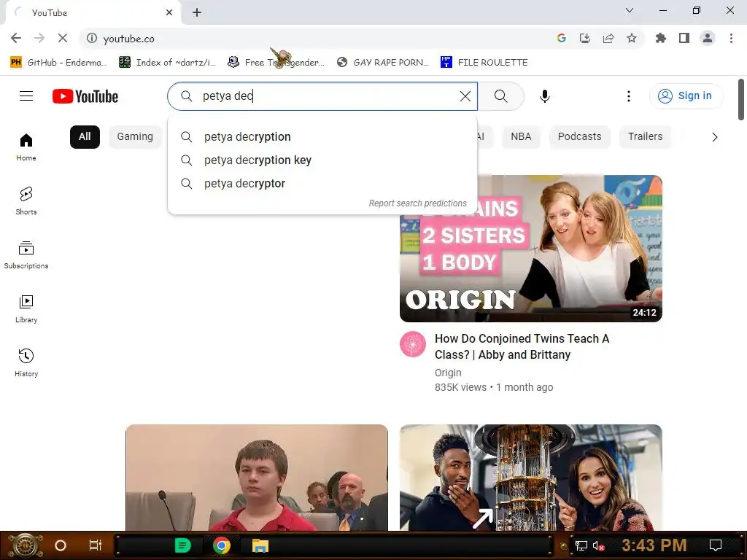Click Report search predictions link
Image resolution: width=747 pixels, height=560 pixels.
417,203
